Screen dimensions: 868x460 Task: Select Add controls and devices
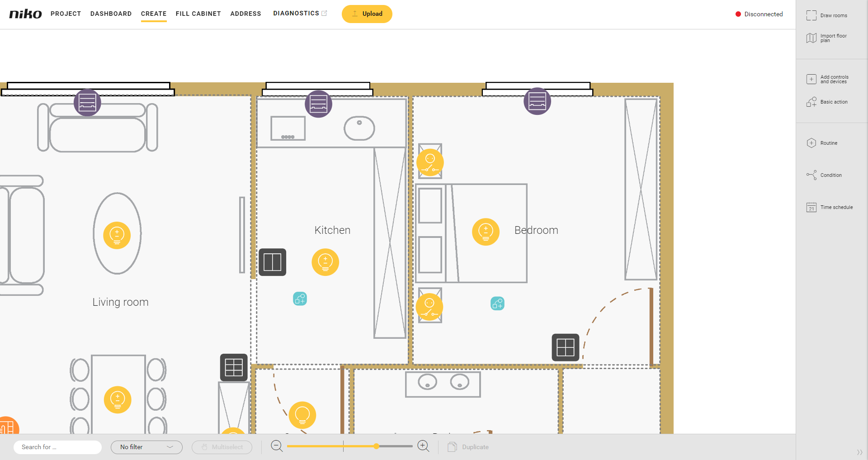[x=828, y=79]
